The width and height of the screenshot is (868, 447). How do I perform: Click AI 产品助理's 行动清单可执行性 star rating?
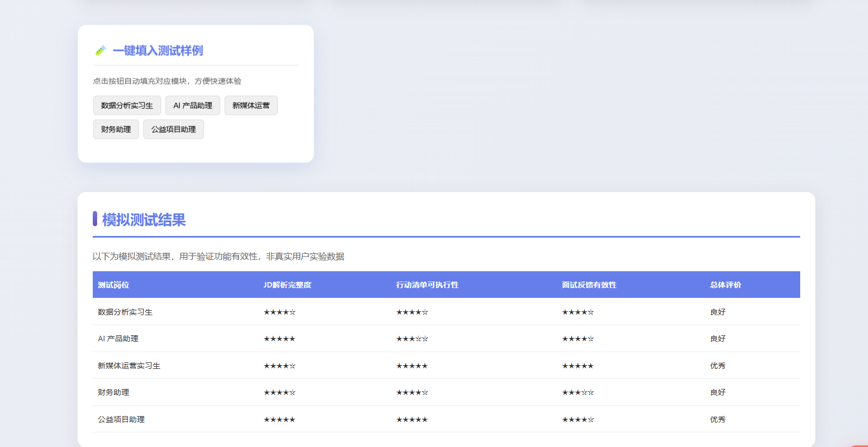[x=412, y=339]
